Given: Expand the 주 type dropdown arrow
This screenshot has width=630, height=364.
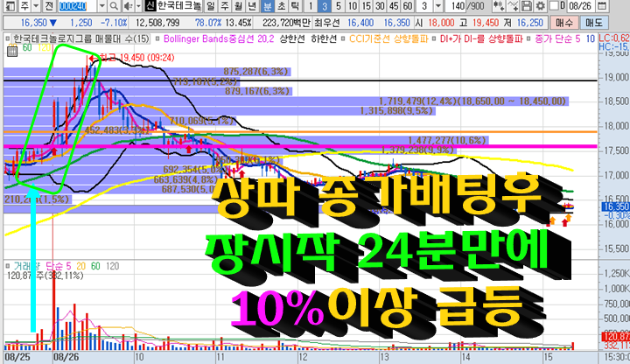Looking at the screenshot, I should point(36,6).
